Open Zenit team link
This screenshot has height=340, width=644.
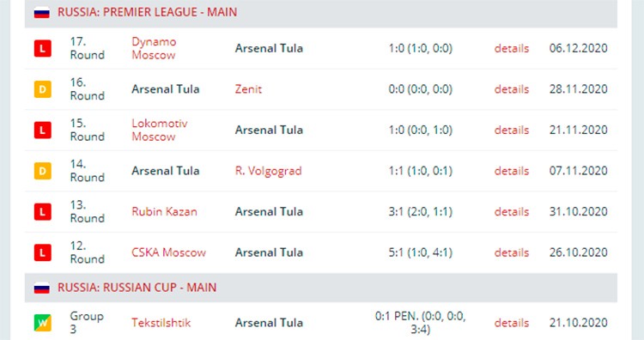(x=248, y=89)
